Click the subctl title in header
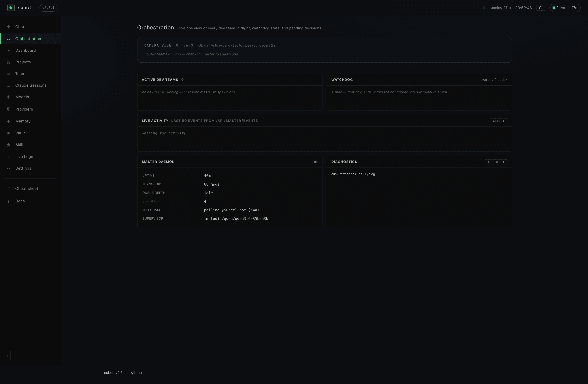The width and height of the screenshot is (588, 384). pyautogui.click(x=26, y=8)
